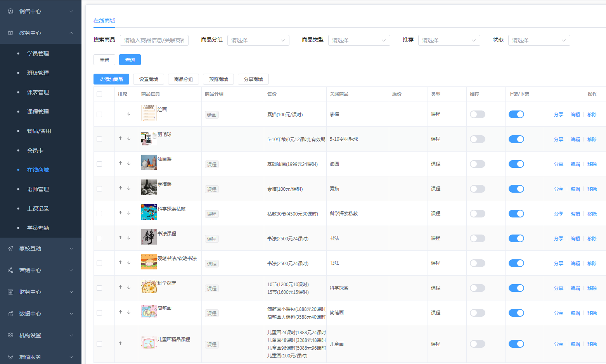
Task: Click the 添加商品 button
Action: pyautogui.click(x=111, y=79)
